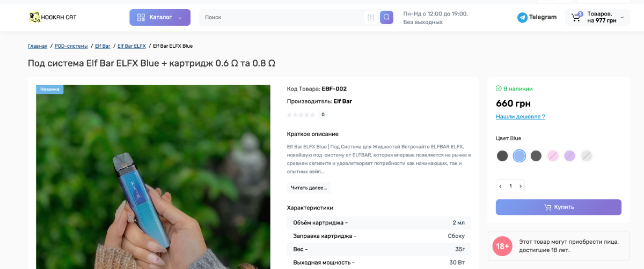Click the quantity value field

coord(510,186)
